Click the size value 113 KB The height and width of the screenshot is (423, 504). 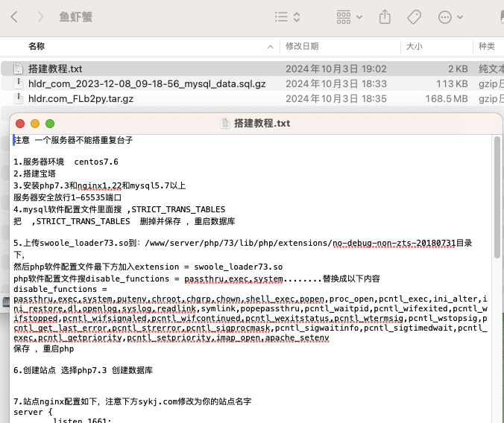[452, 84]
